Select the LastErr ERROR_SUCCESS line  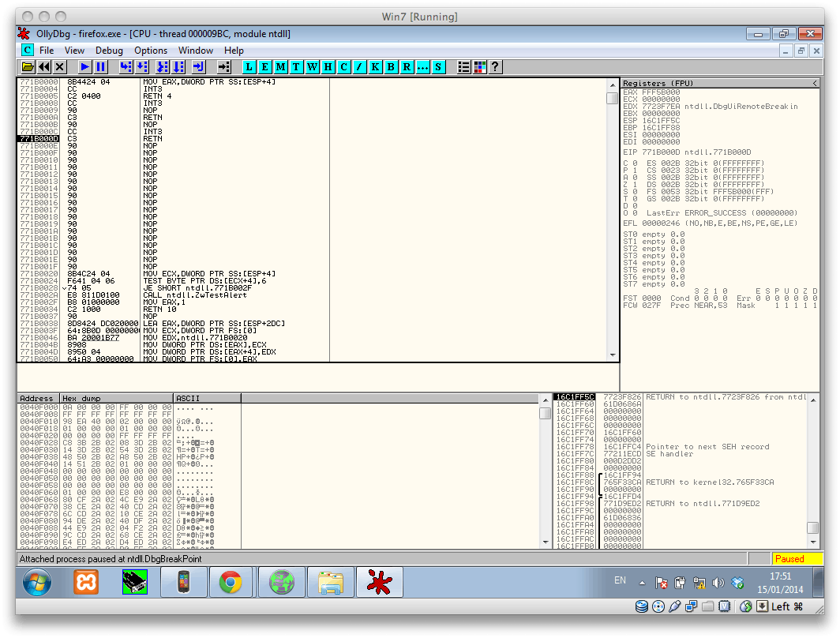pyautogui.click(x=722, y=213)
